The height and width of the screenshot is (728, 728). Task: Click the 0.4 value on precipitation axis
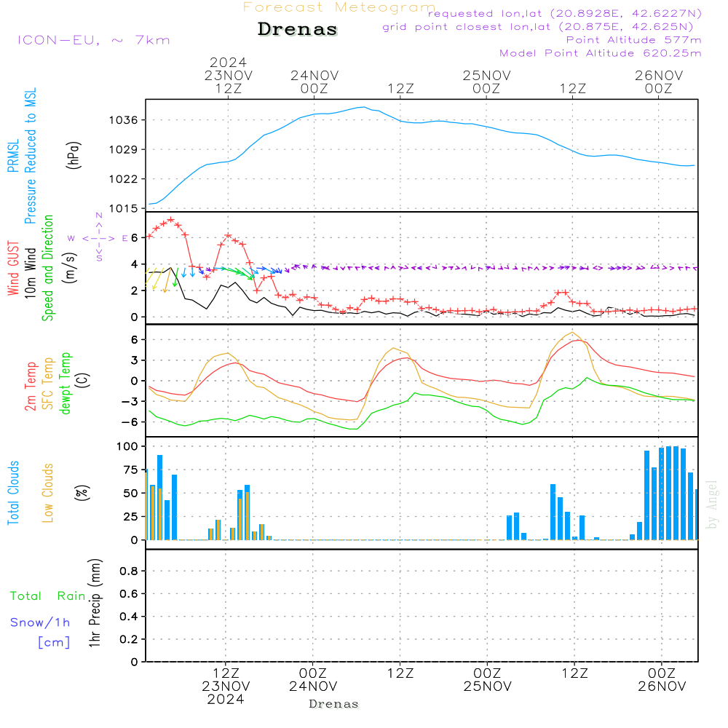coord(129,617)
